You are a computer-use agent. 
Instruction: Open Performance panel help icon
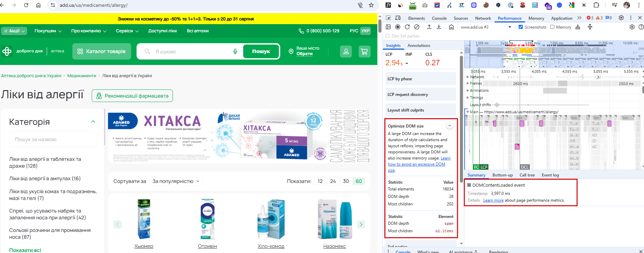click(641, 27)
